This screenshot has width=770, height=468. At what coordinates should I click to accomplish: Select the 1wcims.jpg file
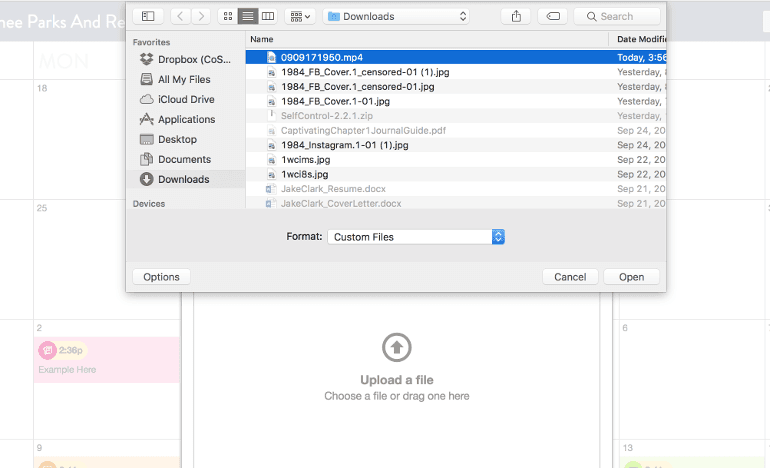pos(304,159)
